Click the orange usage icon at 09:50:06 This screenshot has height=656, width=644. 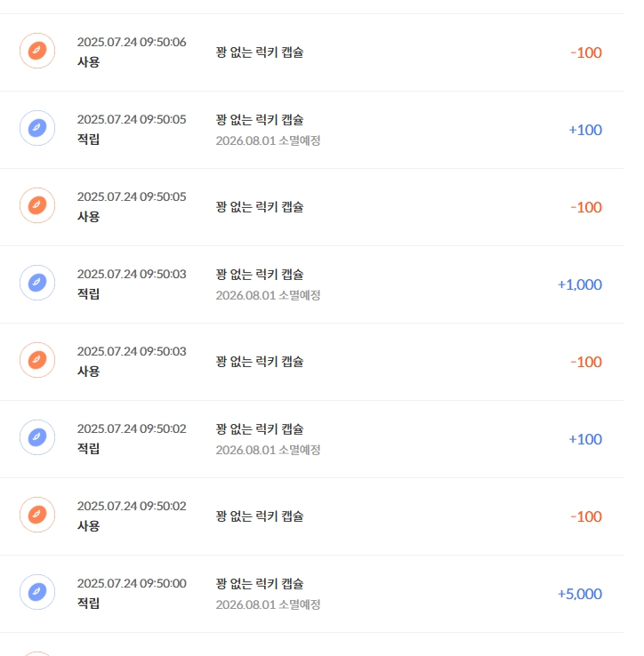[37, 51]
